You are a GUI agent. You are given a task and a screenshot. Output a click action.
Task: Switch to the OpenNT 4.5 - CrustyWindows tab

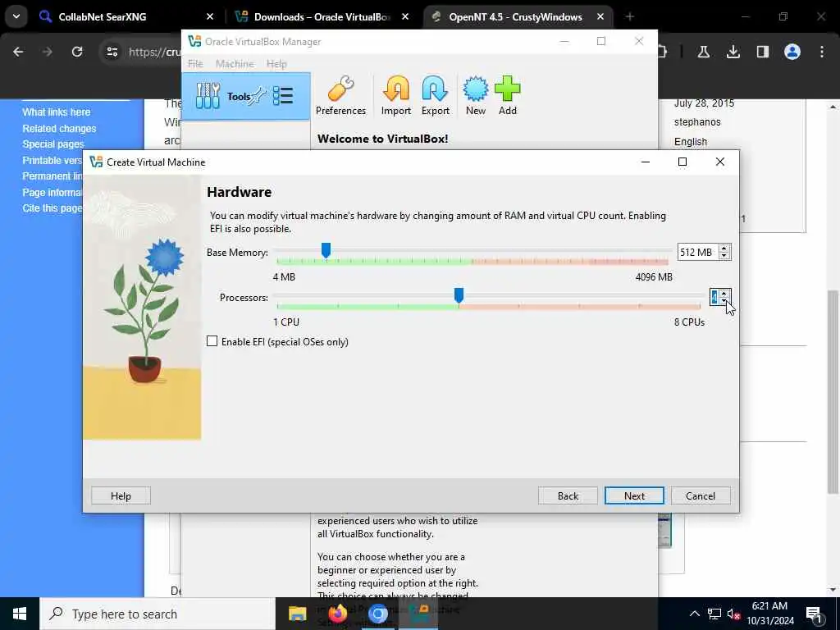[515, 16]
